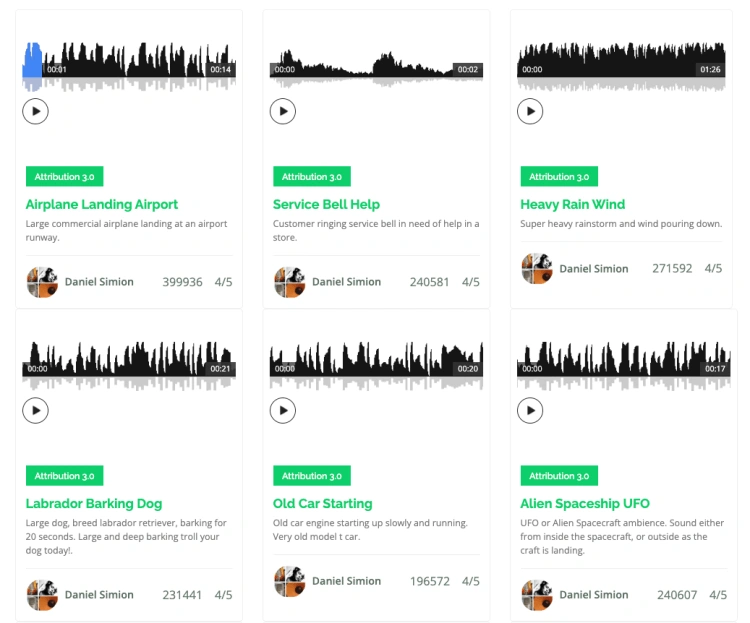The height and width of the screenshot is (623, 750).
Task: Click play count 196572 on Old Car card
Action: coord(430,581)
